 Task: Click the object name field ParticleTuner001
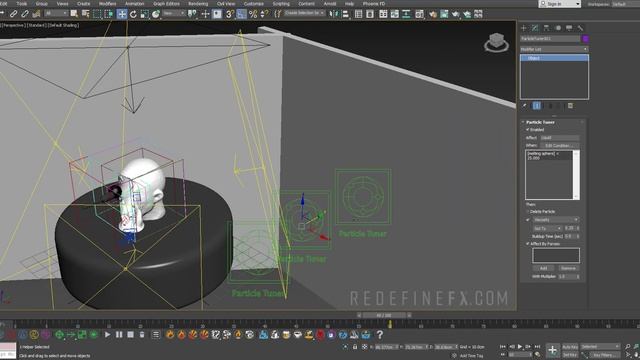pyautogui.click(x=550, y=39)
